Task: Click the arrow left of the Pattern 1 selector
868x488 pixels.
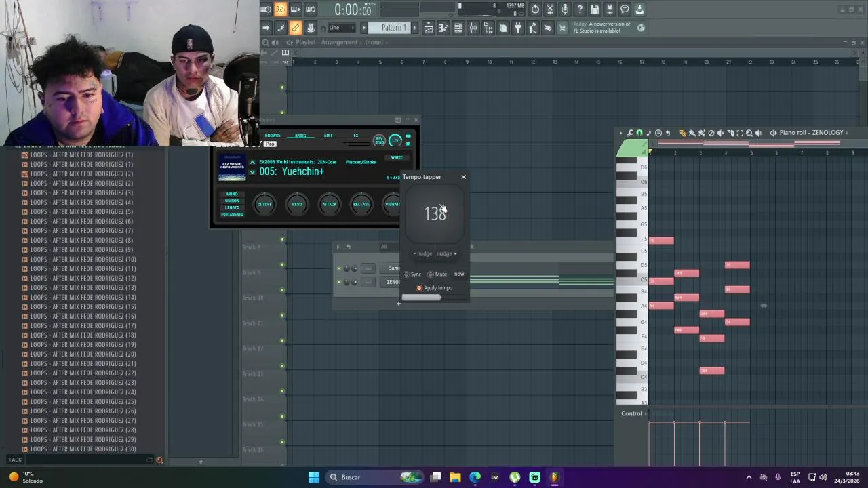Action: point(363,28)
